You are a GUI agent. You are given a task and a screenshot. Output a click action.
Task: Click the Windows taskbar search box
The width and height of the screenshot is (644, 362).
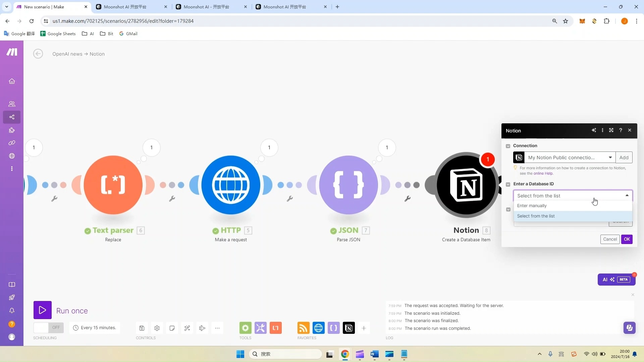click(285, 354)
